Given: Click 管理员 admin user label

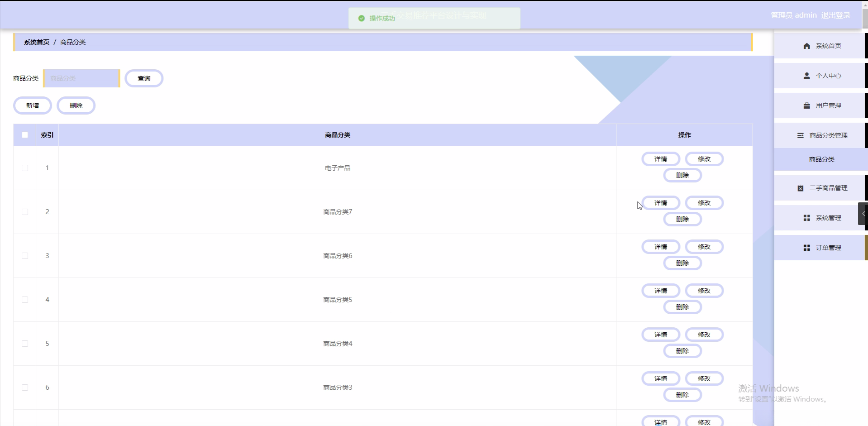Looking at the screenshot, I should click(x=794, y=15).
